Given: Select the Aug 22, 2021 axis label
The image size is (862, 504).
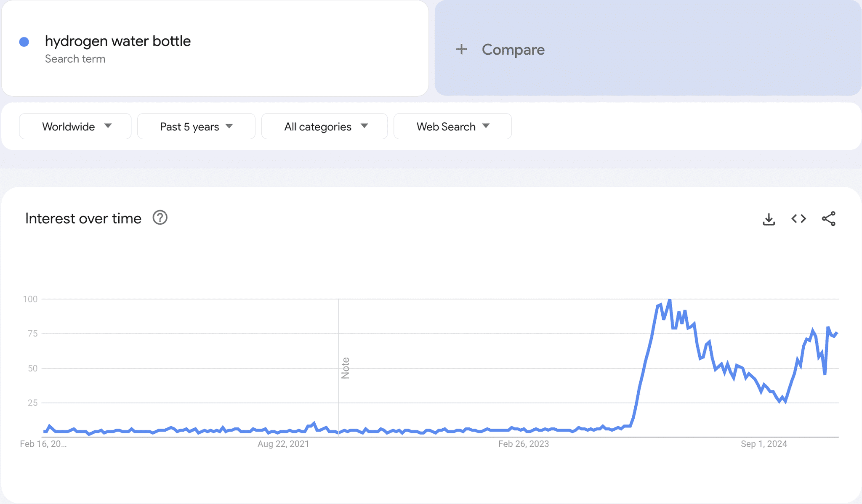Looking at the screenshot, I should pos(283,444).
